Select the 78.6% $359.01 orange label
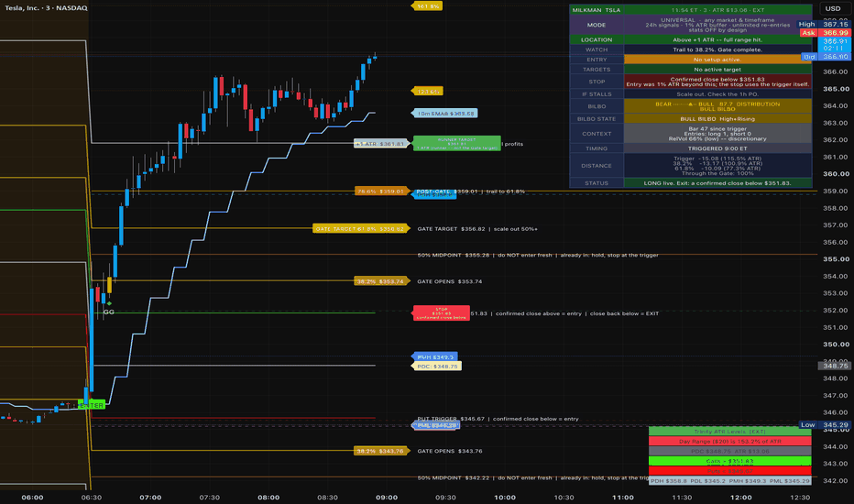 tap(380, 192)
